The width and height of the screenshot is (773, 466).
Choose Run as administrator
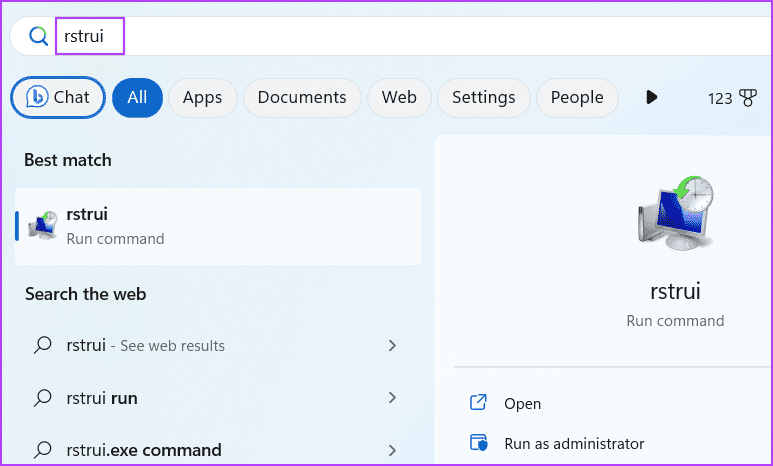pyautogui.click(x=574, y=444)
